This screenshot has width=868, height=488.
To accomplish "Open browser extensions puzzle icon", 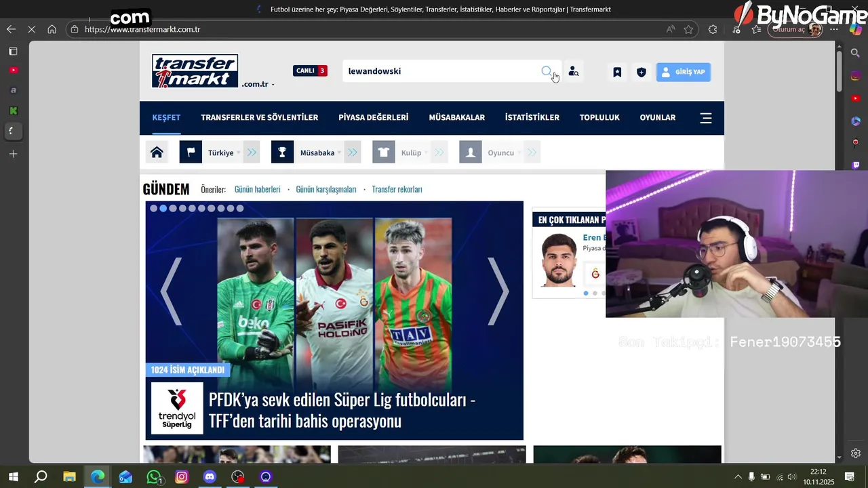I will (x=713, y=29).
